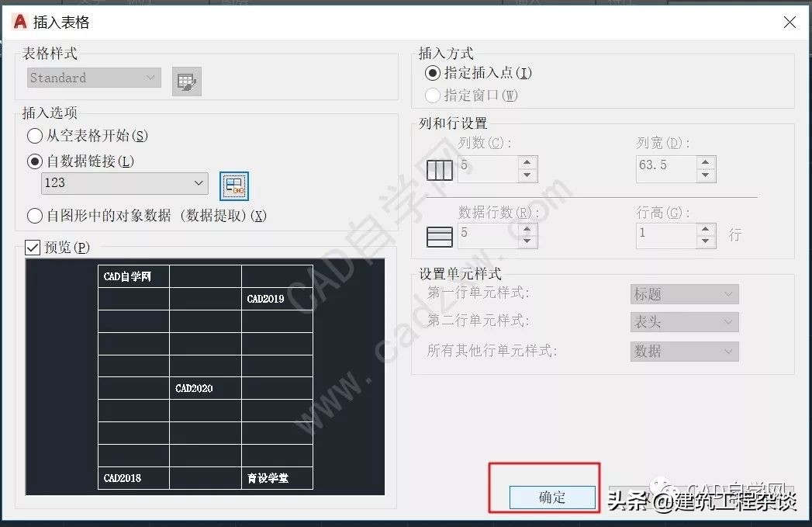The width and height of the screenshot is (812, 527).
Task: Uncheck the 预览 checkbox
Action: coord(32,245)
